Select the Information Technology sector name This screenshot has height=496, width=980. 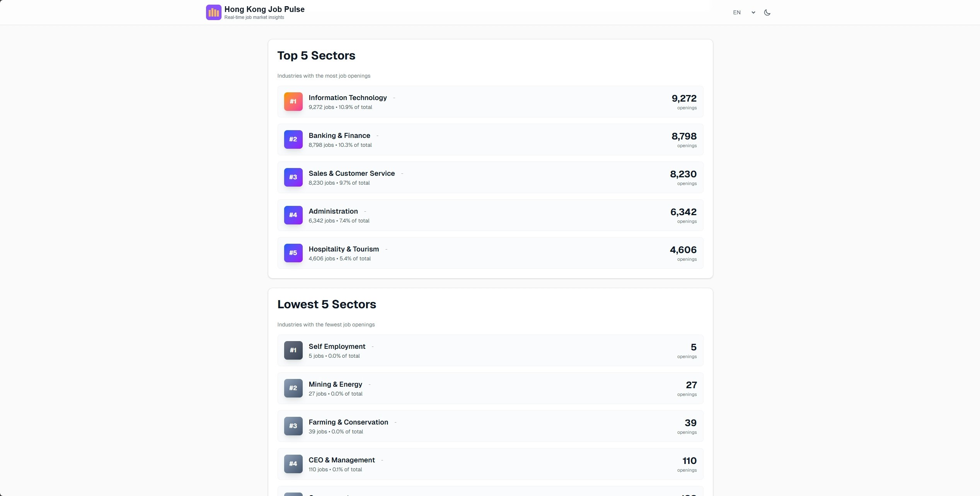click(348, 98)
